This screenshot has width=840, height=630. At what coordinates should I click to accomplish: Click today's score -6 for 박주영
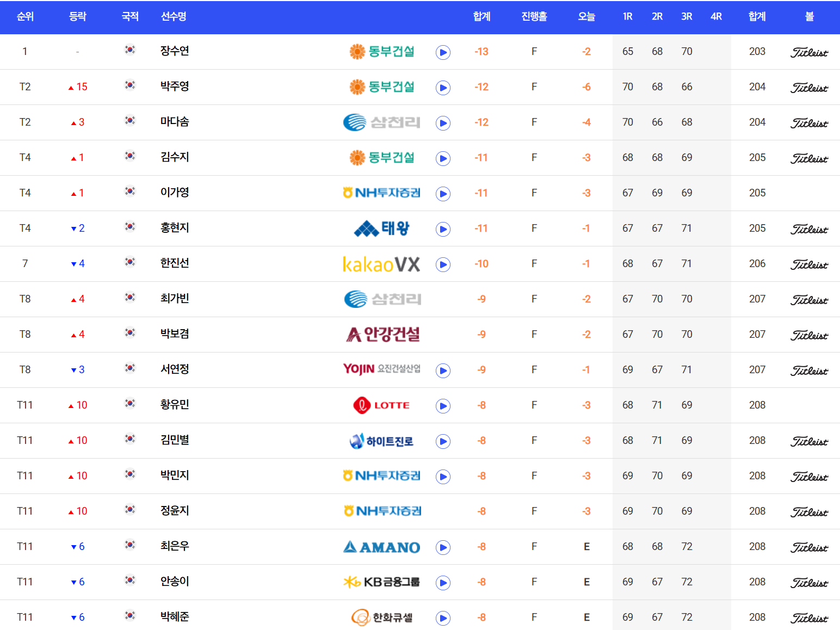pos(586,87)
